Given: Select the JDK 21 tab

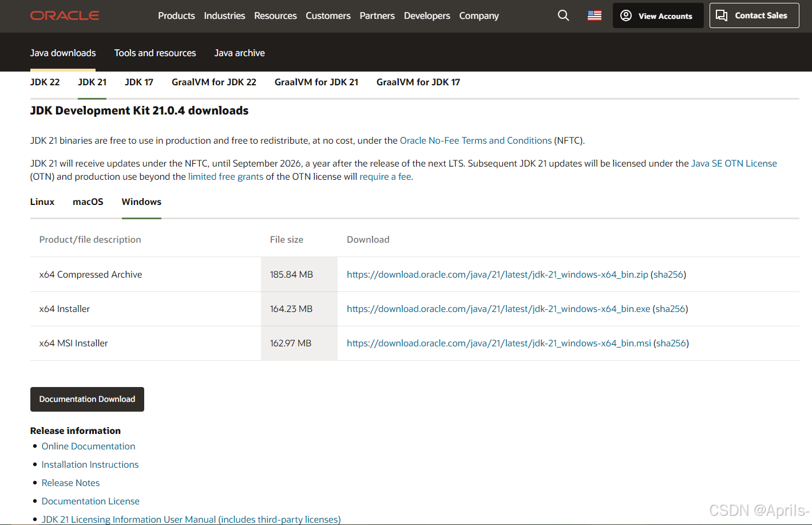Looking at the screenshot, I should (x=92, y=82).
